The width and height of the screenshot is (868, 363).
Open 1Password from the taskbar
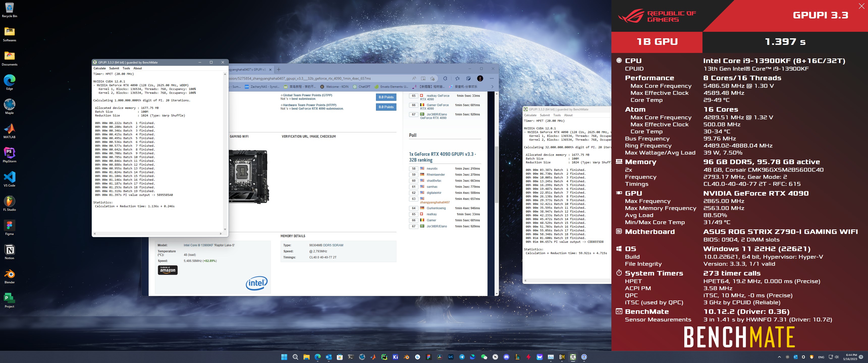584,357
